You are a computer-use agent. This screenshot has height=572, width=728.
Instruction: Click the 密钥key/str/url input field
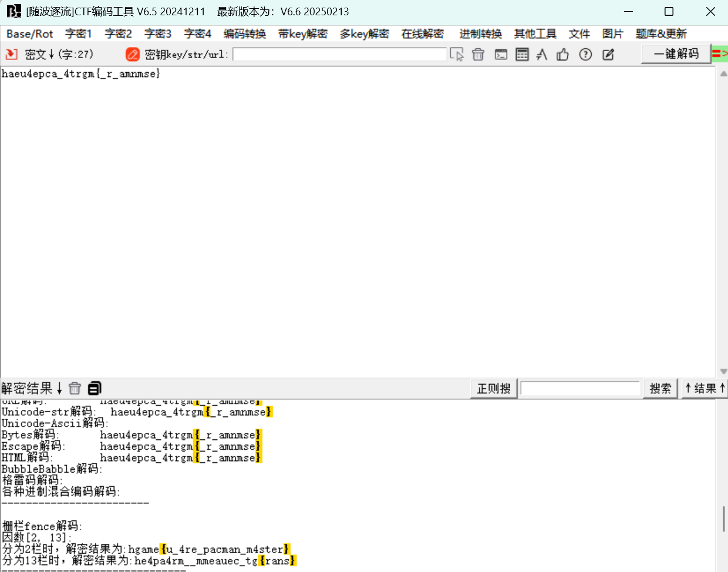[339, 55]
